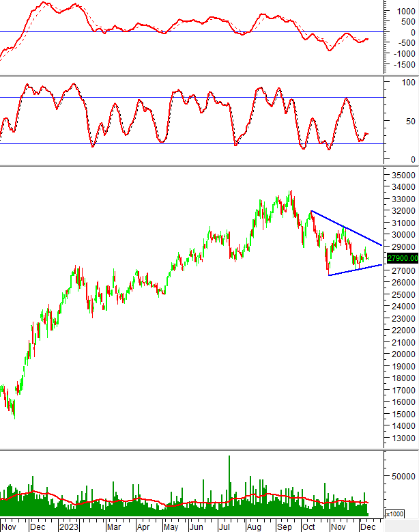Click the 100 label on oscillator axis
Screen dimensions: 419x532
click(409, 83)
